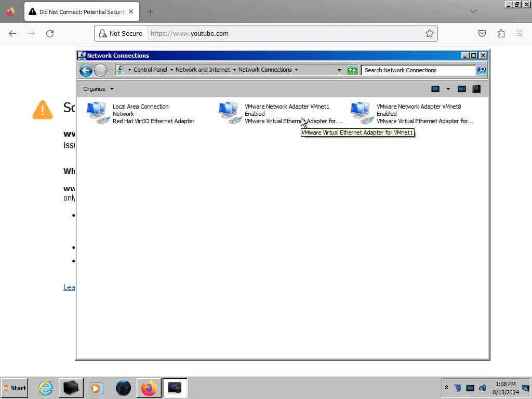Show hidden tray icons chevron
Screen dimensions: 532x399
click(x=446, y=387)
